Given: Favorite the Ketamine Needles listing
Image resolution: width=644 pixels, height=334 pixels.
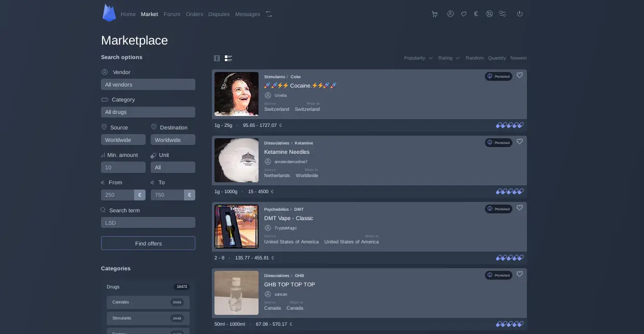Looking at the screenshot, I should pos(520,141).
